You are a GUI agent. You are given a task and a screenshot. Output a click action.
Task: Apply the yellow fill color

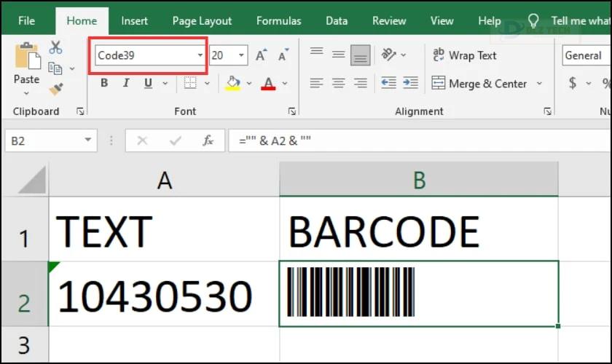(x=232, y=83)
